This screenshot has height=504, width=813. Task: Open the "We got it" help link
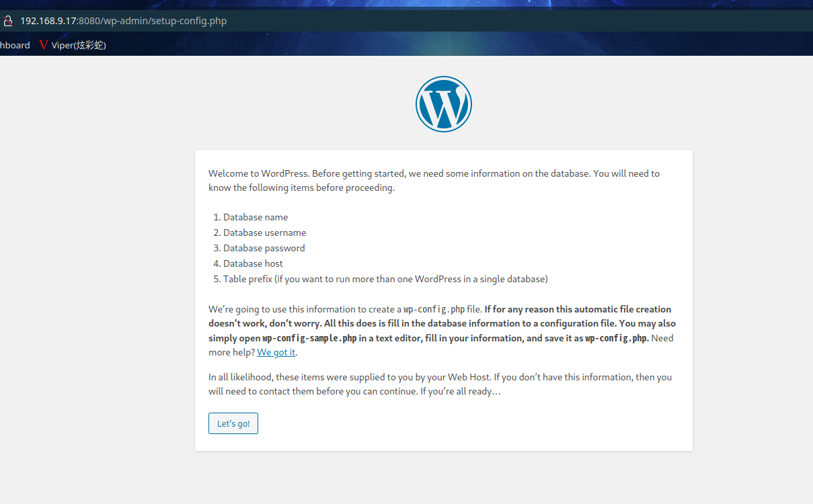276,352
